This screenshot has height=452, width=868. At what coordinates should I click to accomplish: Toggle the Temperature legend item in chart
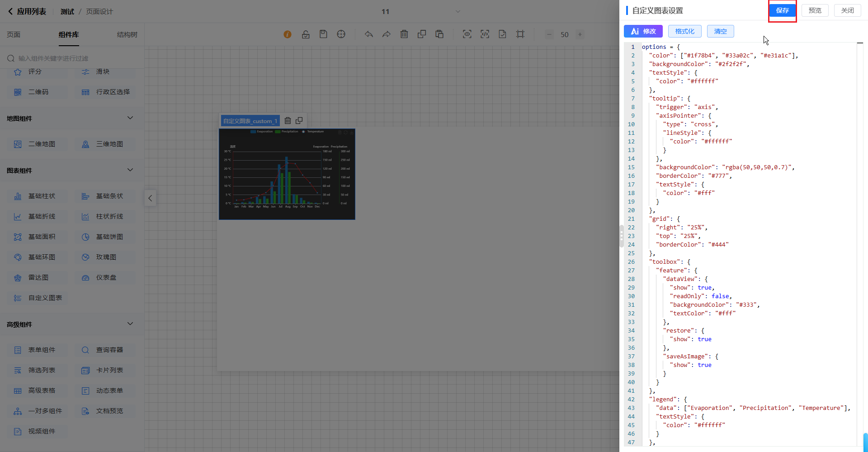313,132
